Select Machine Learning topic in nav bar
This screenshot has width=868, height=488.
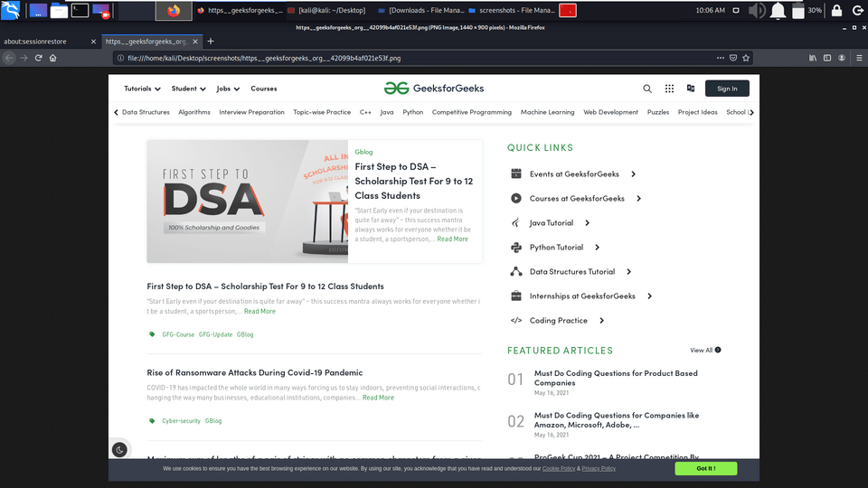click(548, 112)
